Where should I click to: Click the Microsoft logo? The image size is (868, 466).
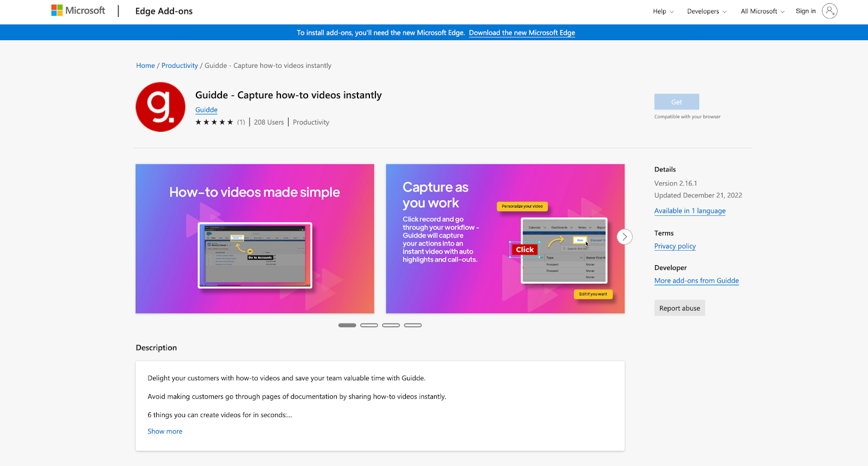pyautogui.click(x=78, y=11)
